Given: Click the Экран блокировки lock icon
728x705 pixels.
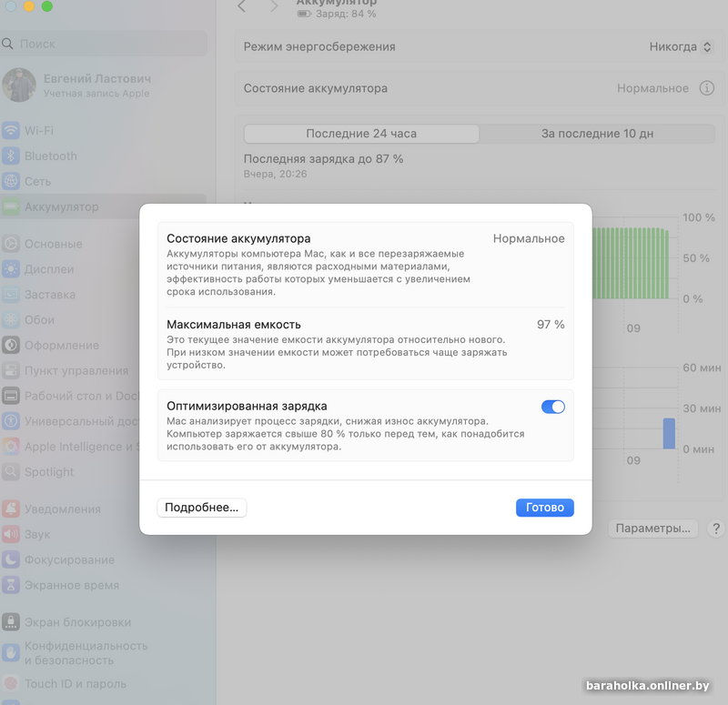Looking at the screenshot, I should [11, 622].
